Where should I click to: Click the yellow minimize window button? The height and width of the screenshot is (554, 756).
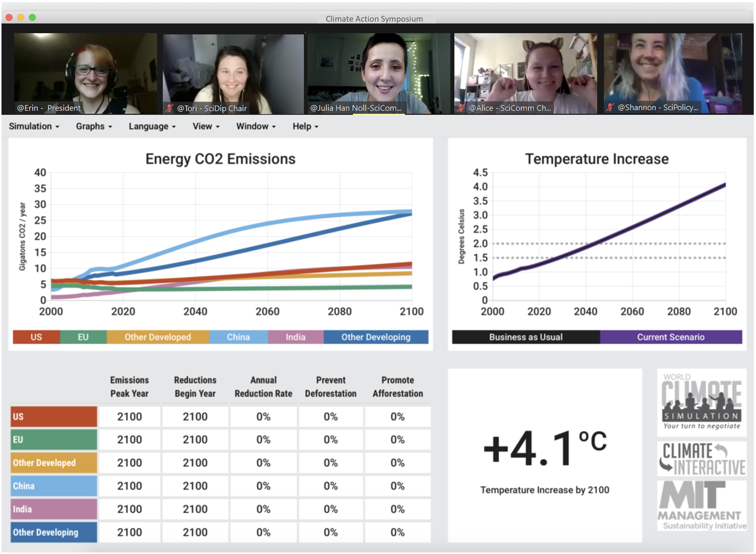[21, 18]
